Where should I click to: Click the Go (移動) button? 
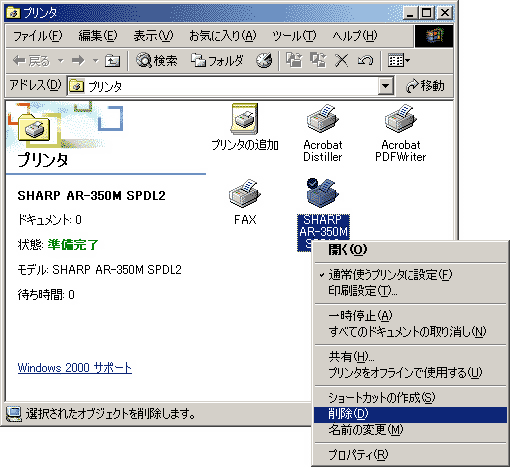[425, 86]
